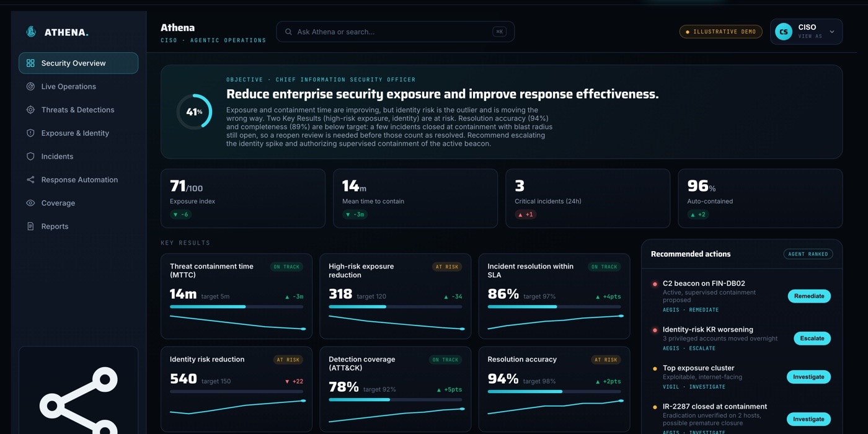Image resolution: width=868 pixels, height=434 pixels.
Task: Click the Reports document icon
Action: (30, 226)
